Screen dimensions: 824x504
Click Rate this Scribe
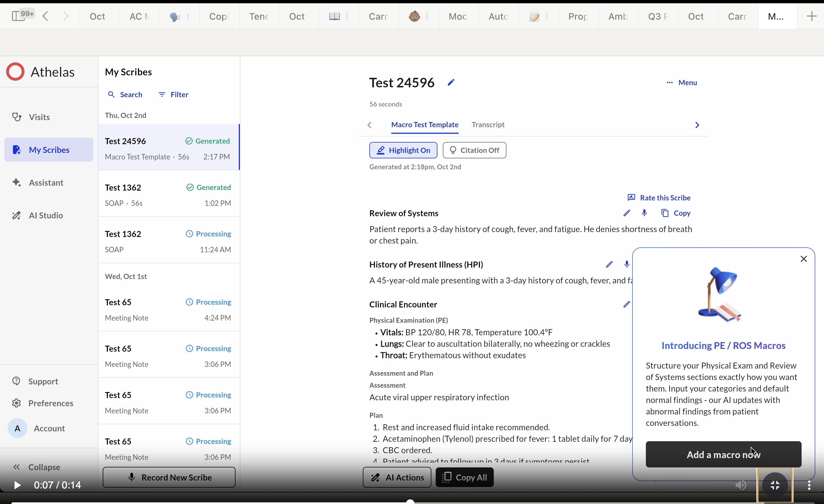click(658, 197)
